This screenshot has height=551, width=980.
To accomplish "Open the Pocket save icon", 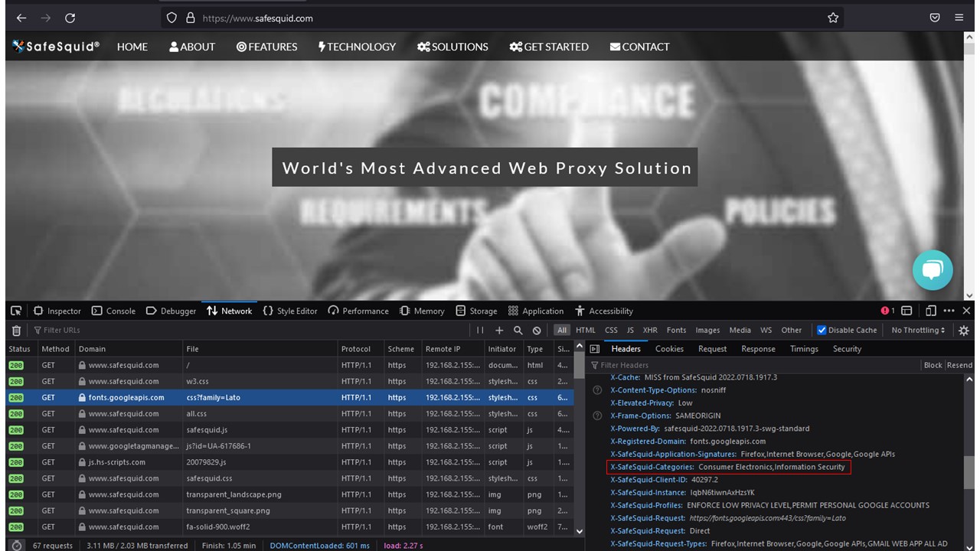I will [x=935, y=18].
